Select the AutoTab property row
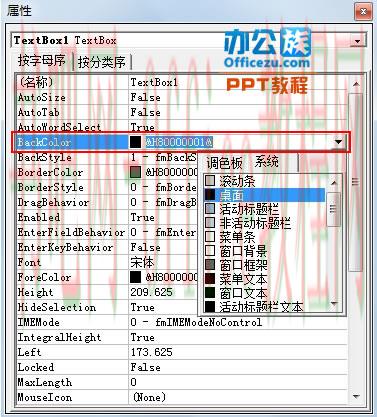This screenshot has height=417, width=377. tap(182, 112)
